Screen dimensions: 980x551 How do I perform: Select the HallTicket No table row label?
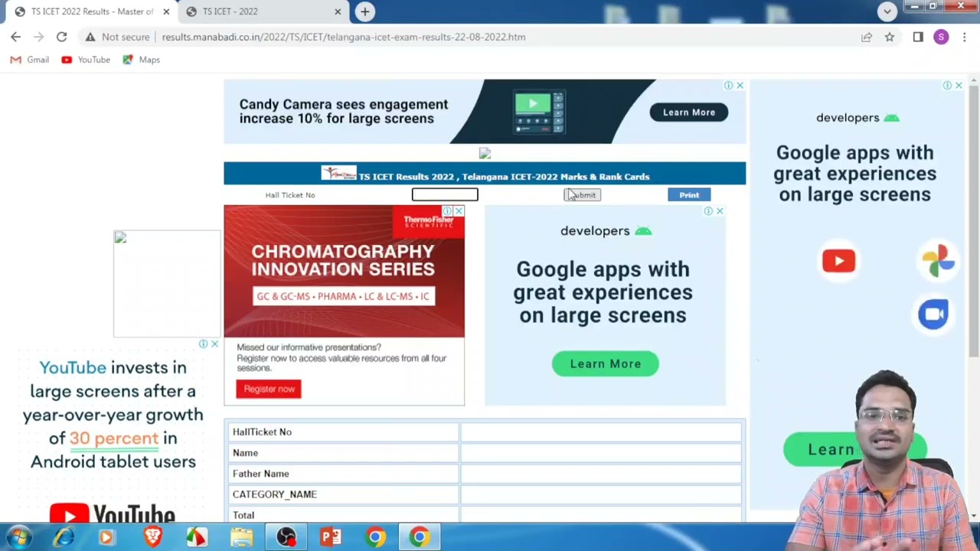coord(262,432)
